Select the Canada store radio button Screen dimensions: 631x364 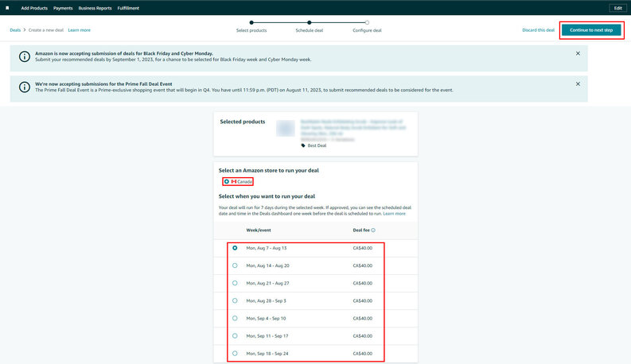(x=227, y=181)
